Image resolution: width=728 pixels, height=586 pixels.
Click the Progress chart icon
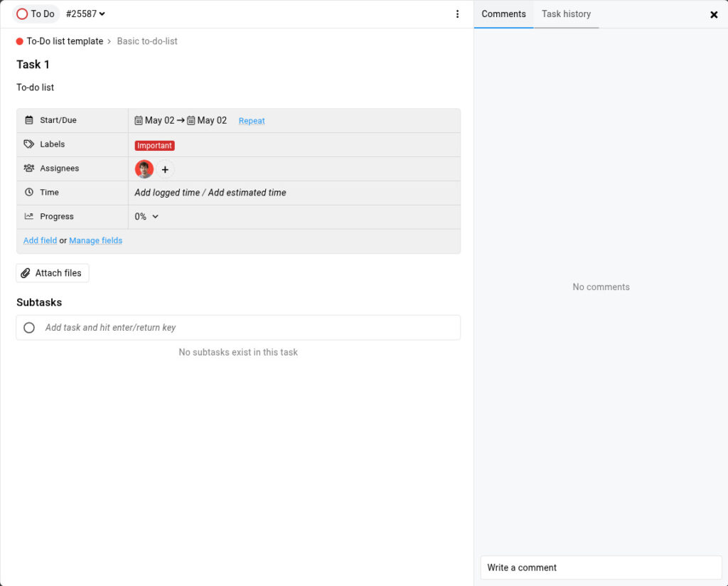(x=28, y=216)
